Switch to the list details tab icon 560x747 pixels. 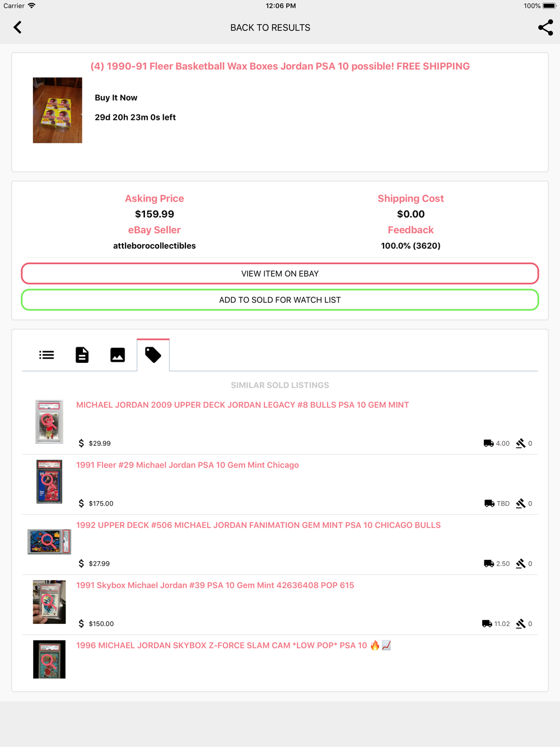coord(46,355)
